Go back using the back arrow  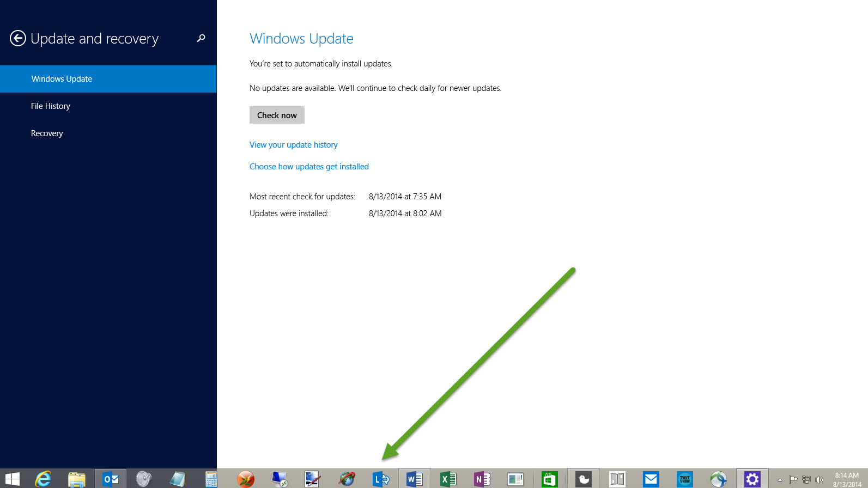18,38
